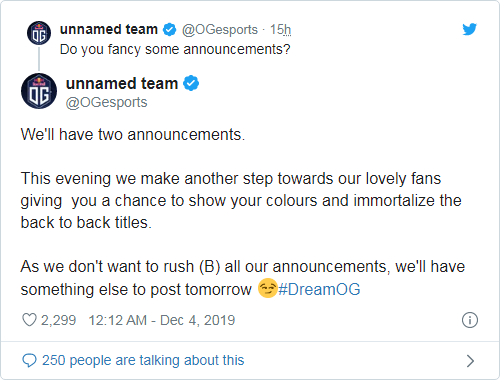The image size is (500, 380).
Task: Click the @OGesports handle in main tweet
Action: (106, 102)
